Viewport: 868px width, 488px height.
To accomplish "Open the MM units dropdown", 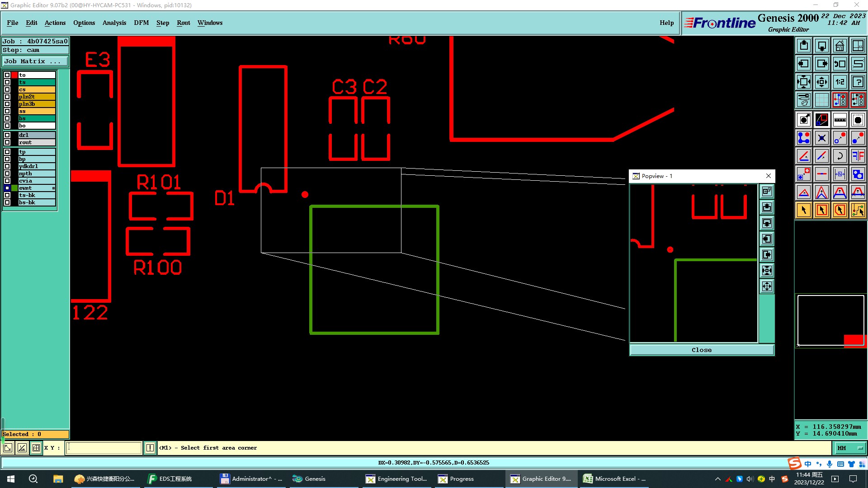I will [x=850, y=448].
